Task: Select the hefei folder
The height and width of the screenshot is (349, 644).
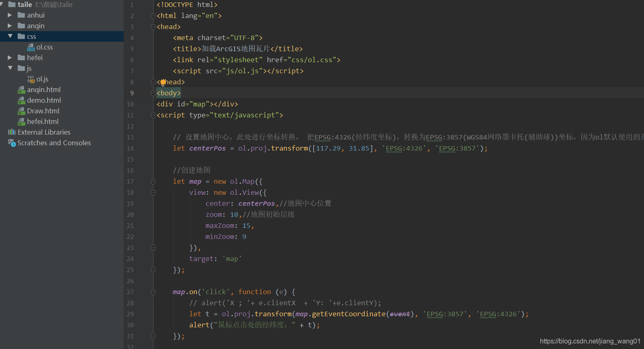Action: tap(35, 58)
